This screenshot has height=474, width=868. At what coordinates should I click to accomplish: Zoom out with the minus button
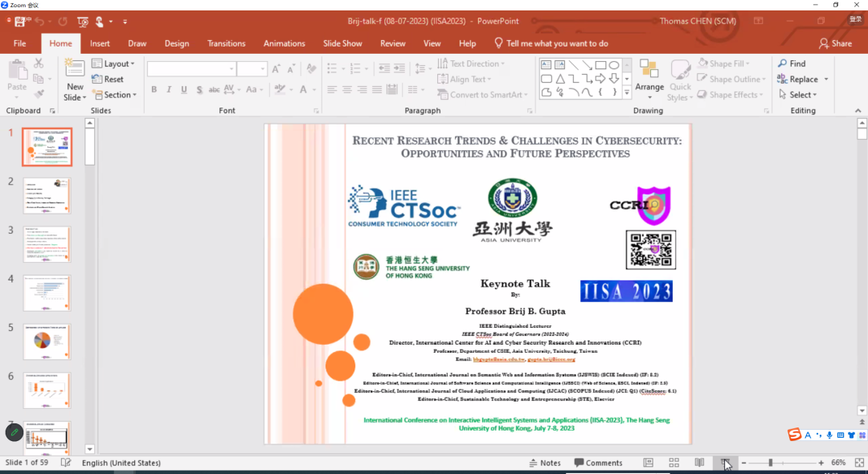[744, 463]
